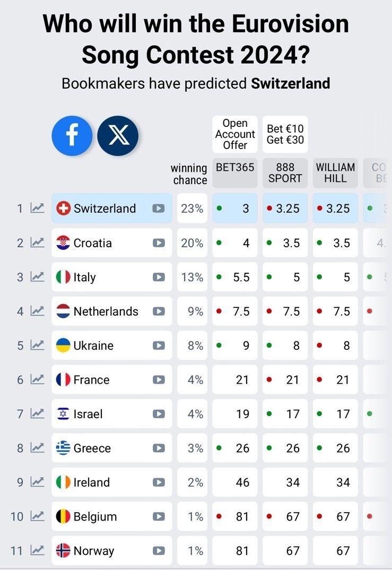Play Norway's song video
The height and width of the screenshot is (570, 392).
click(159, 551)
